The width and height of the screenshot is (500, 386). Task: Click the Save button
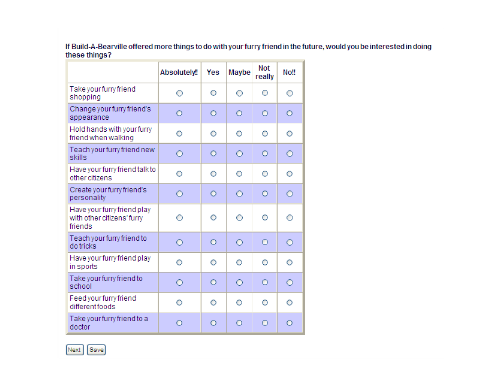pos(96,350)
